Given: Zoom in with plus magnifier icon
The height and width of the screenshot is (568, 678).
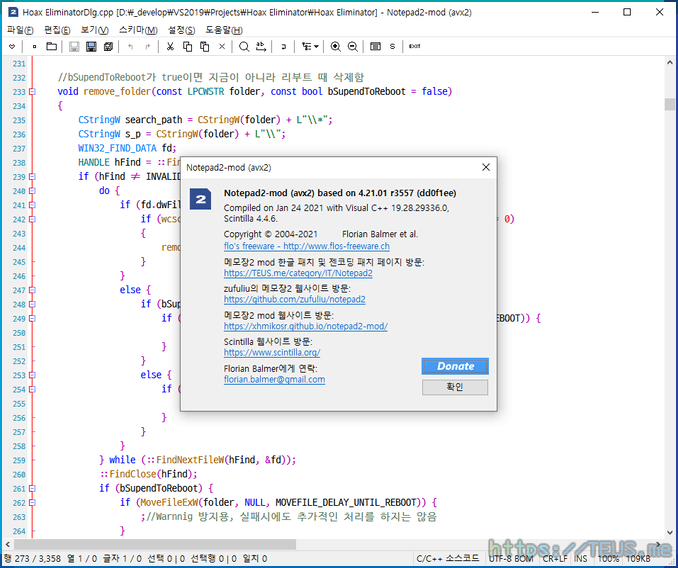Looking at the screenshot, I should tap(336, 46).
